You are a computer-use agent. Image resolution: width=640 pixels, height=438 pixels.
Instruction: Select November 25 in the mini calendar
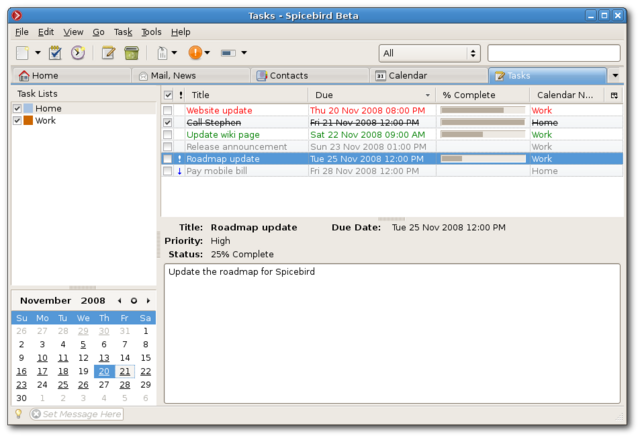coord(63,385)
